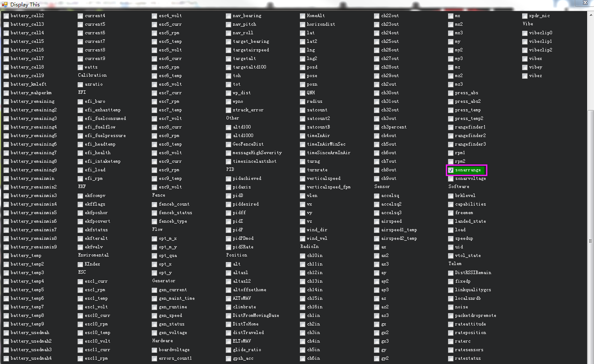594x364 pixels.
Task: Enable the verticalspeed checkbox
Action: (x=303, y=179)
